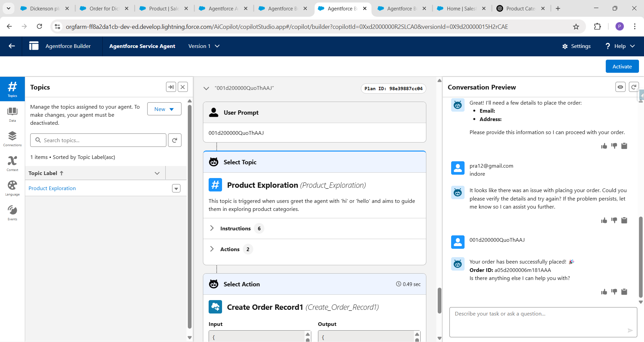Copy the 'provide this information' reply
Viewport: 644px width, 342px height.
[624, 146]
